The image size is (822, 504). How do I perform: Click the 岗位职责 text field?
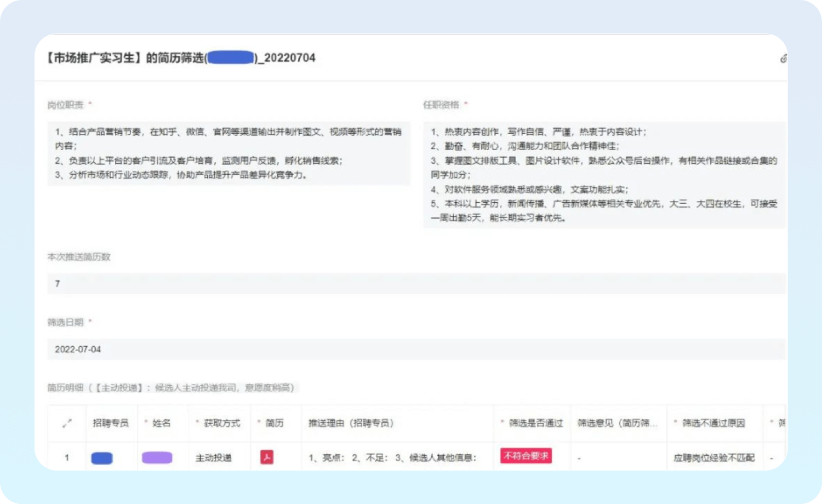point(229,153)
